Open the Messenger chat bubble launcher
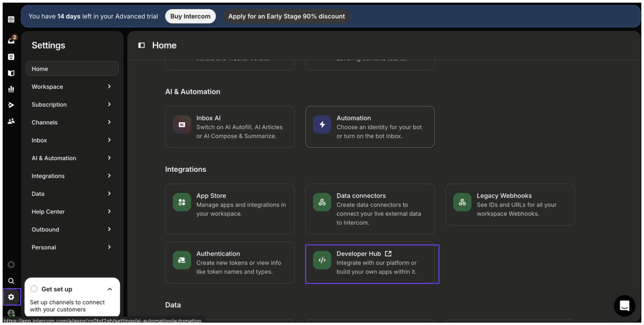This screenshot has width=644, height=325. coord(624,306)
